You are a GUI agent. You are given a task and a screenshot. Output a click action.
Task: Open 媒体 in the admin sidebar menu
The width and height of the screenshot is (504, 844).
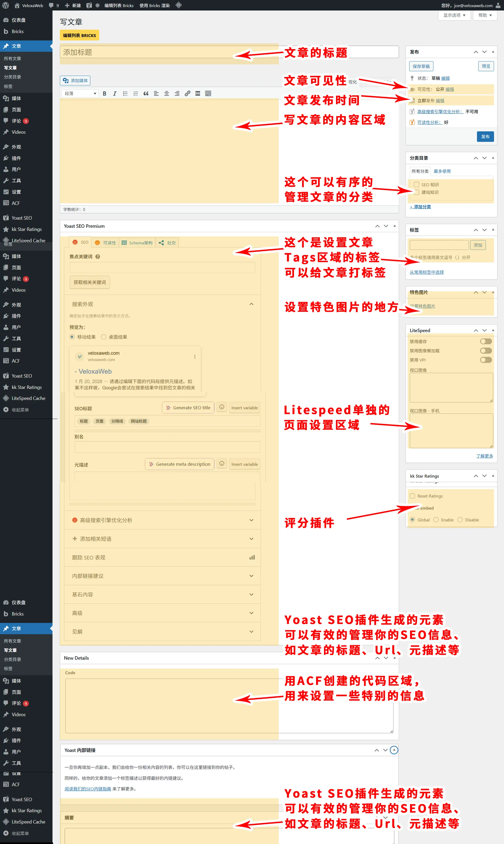click(16, 99)
